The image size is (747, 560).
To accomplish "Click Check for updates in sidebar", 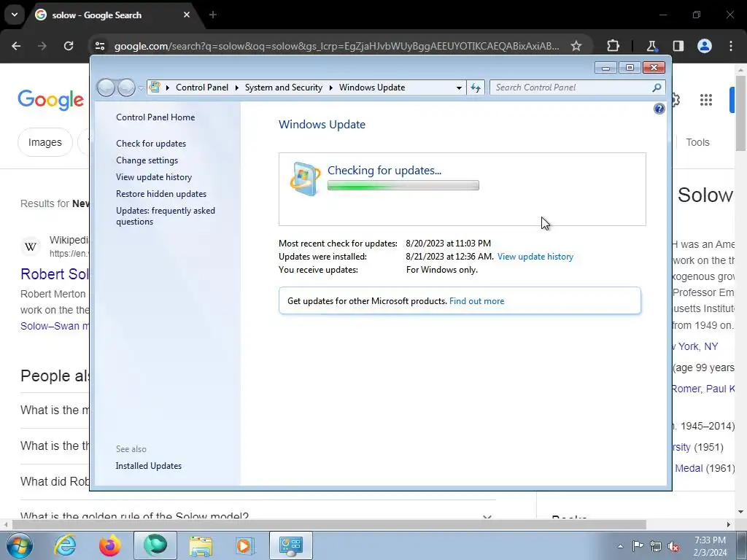I will [x=151, y=144].
